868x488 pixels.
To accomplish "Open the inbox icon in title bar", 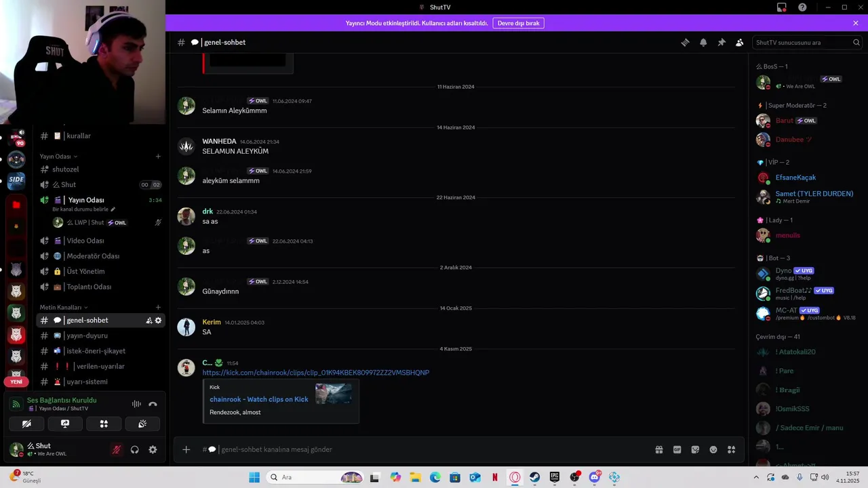I will 782,7.
